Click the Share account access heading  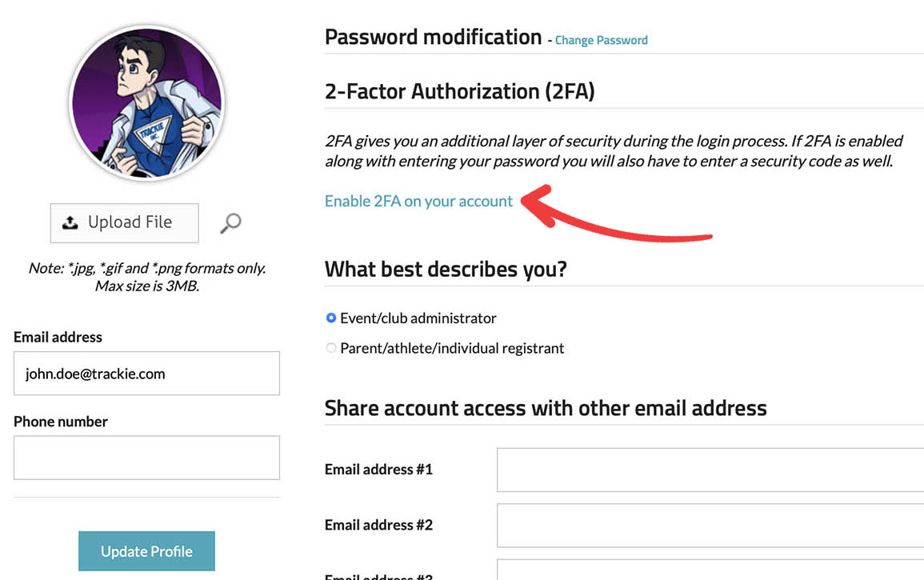click(545, 408)
